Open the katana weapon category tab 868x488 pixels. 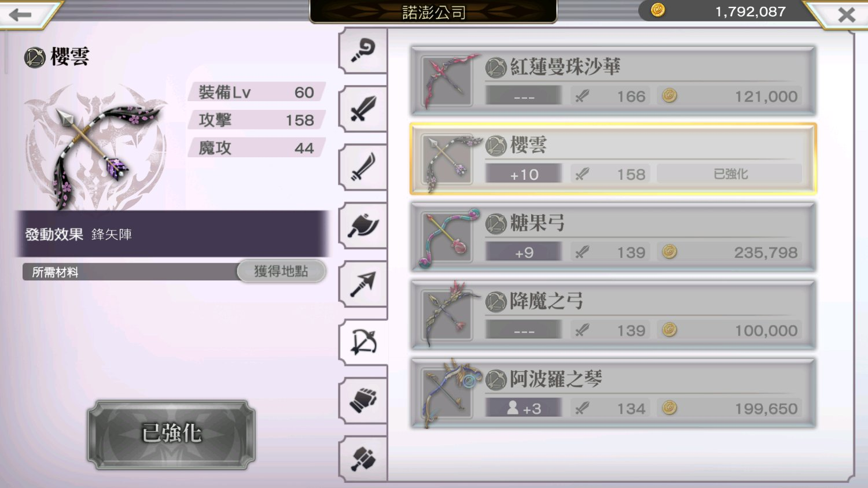[x=363, y=168]
